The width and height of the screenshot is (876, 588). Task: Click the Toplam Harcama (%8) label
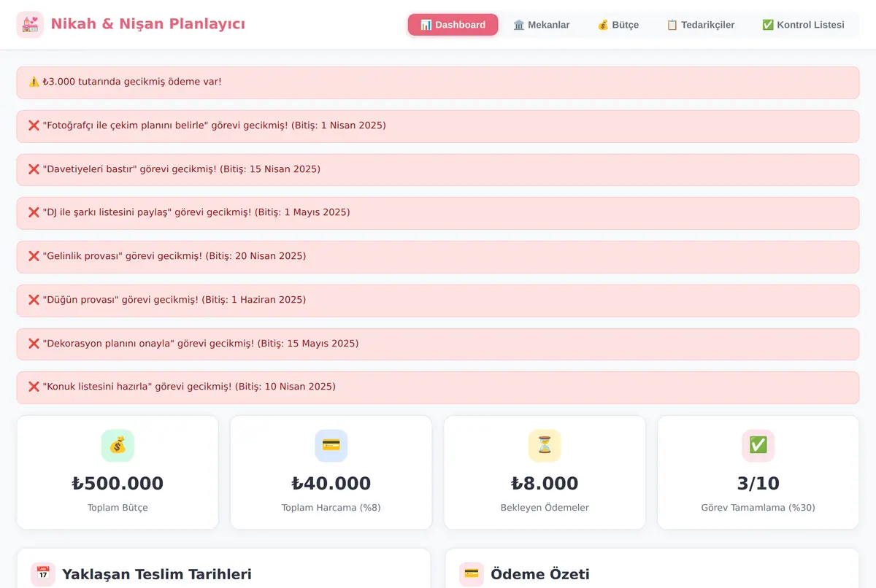331,508
